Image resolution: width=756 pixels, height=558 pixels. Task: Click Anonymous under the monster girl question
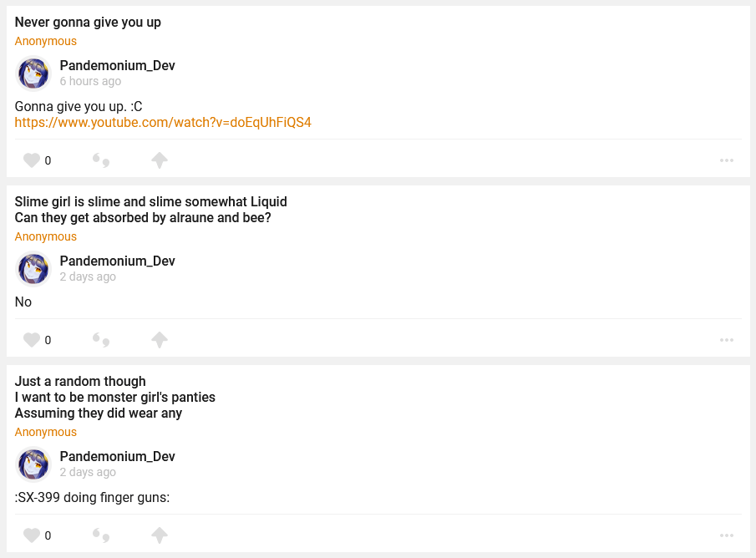(x=46, y=432)
